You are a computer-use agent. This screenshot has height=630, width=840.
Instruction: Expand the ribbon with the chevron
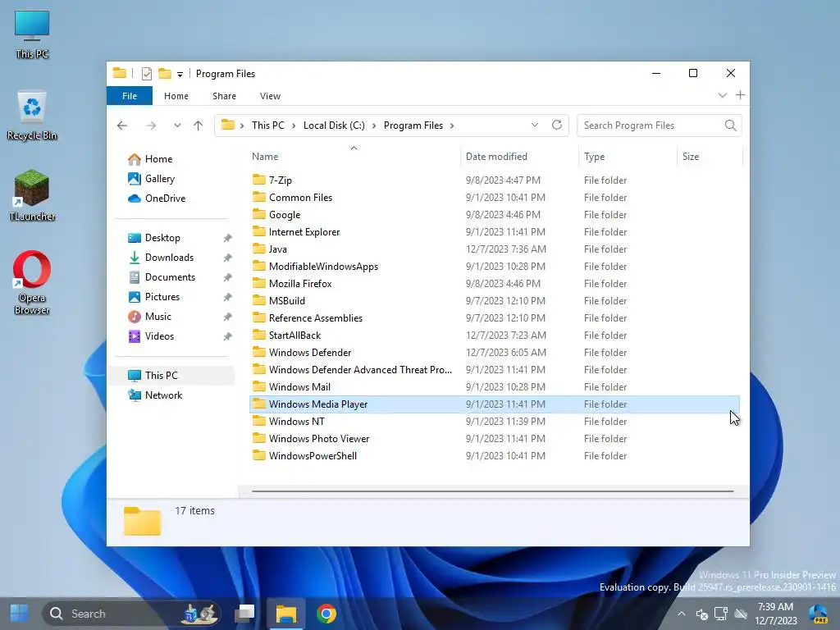click(723, 95)
